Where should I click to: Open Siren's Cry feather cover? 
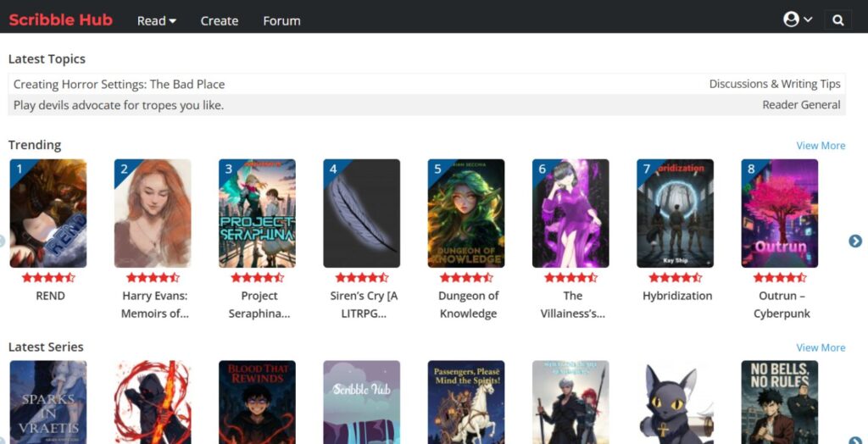click(x=361, y=214)
